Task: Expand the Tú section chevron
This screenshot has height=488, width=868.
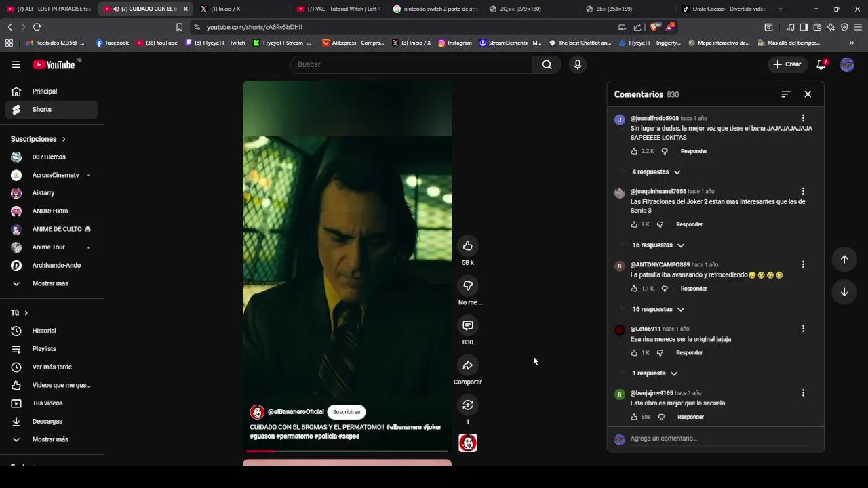Action: click(x=26, y=313)
